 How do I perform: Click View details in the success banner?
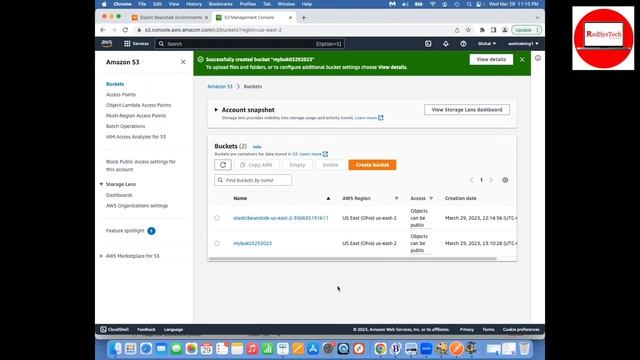(491, 60)
